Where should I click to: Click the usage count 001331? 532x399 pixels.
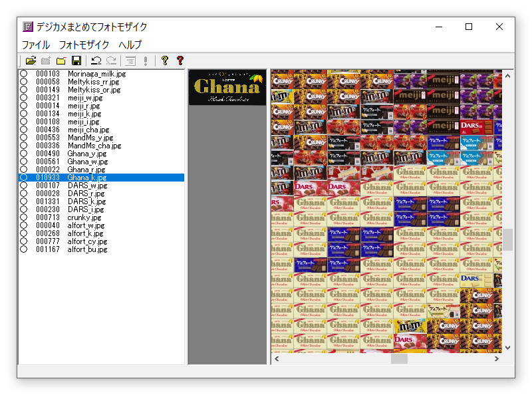click(x=48, y=201)
